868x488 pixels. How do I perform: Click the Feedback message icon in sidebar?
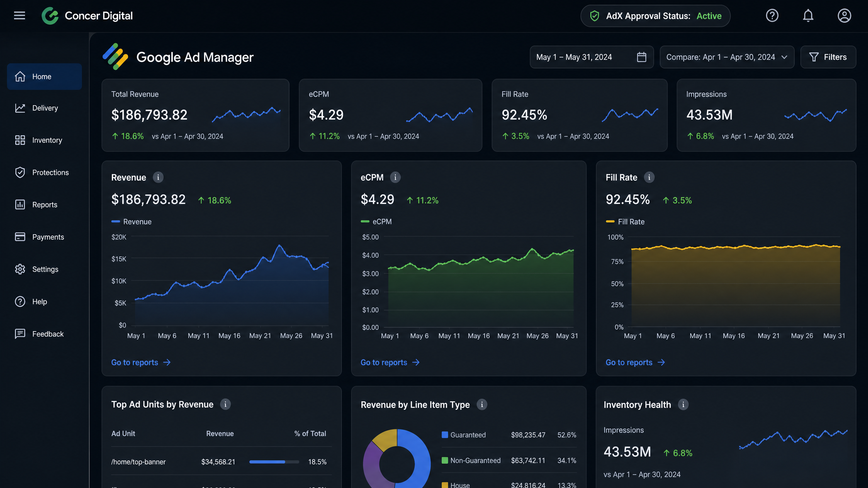click(x=20, y=333)
